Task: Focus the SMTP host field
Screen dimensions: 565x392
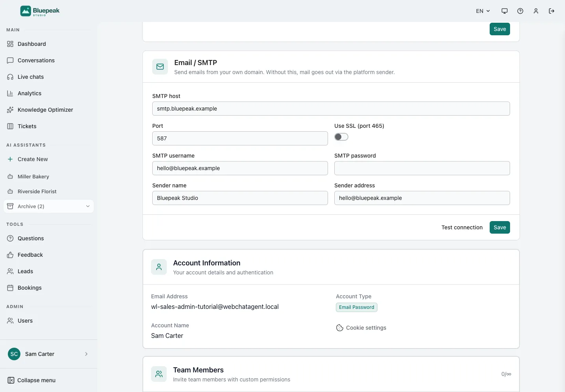Action: pyautogui.click(x=331, y=109)
